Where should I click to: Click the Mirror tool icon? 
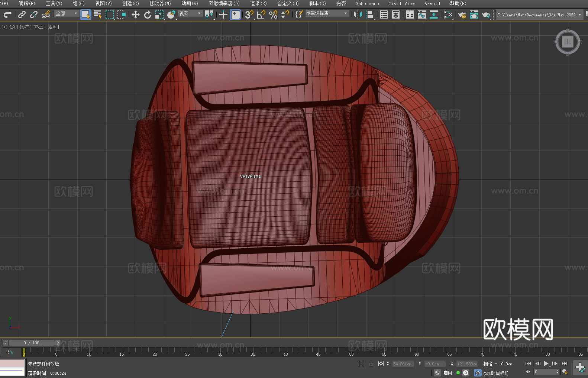coord(358,14)
